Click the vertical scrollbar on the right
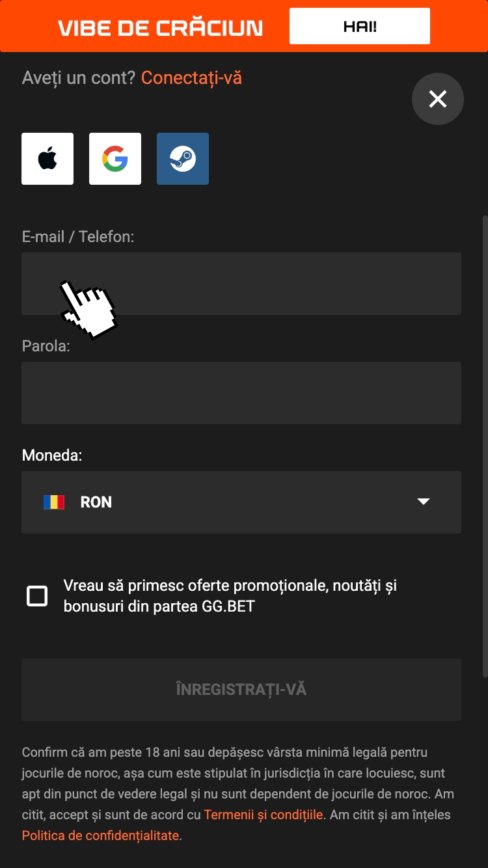The height and width of the screenshot is (868, 488). coord(485,442)
